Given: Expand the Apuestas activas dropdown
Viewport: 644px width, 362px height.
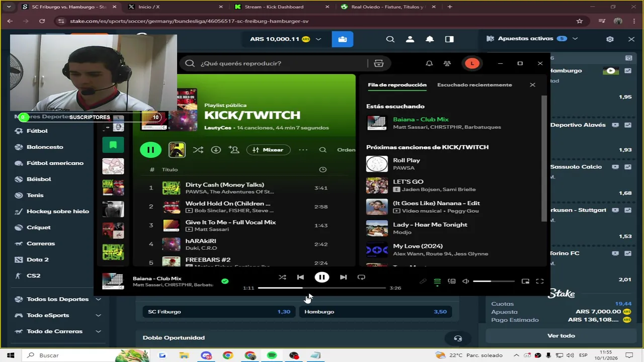Looking at the screenshot, I should [x=575, y=39].
